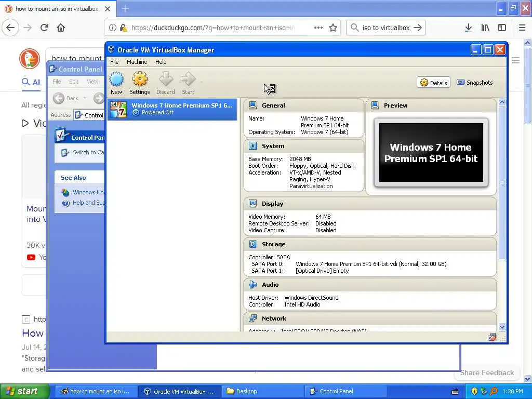Bookmark page with star icon
This screenshot has width=532, height=399.
point(333,28)
